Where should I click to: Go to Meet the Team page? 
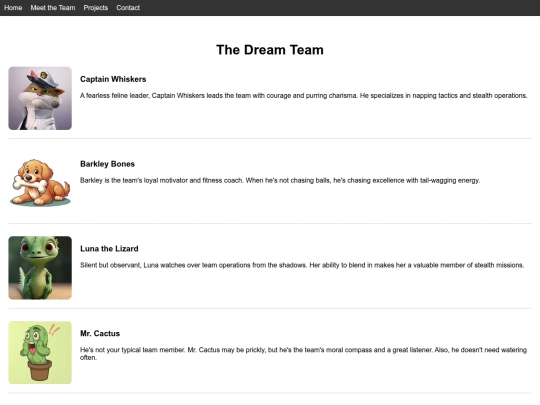[53, 8]
